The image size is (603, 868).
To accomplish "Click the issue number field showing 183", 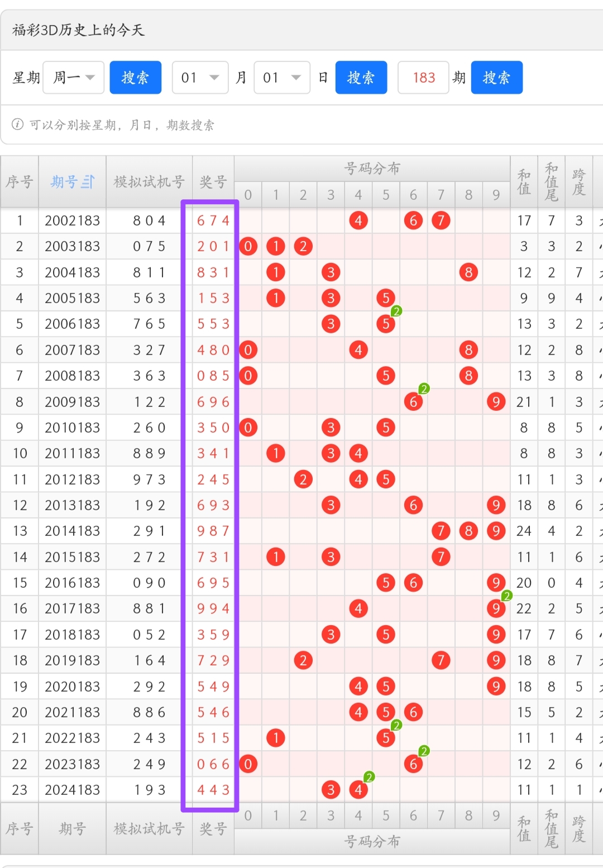I will tap(423, 78).
